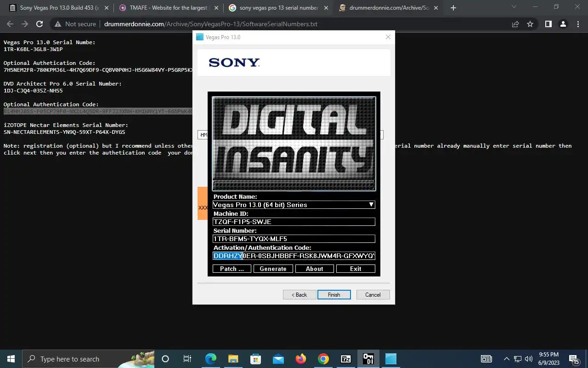Open the volume tray icon

click(529, 359)
